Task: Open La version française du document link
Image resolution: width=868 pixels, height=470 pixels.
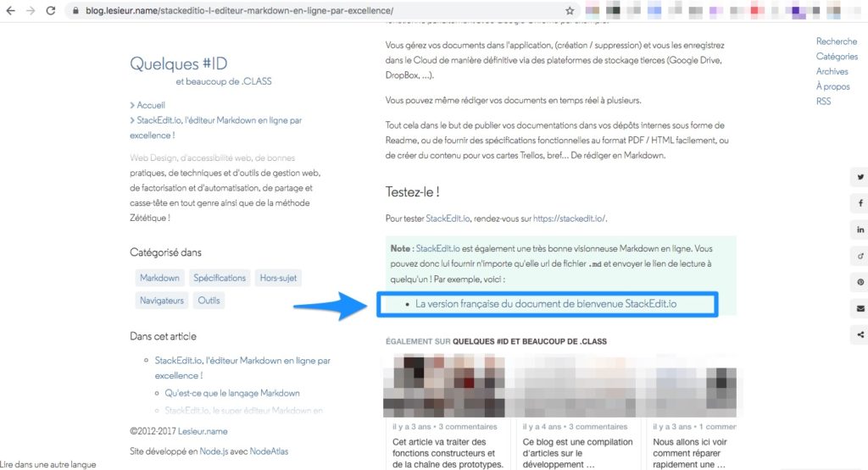Action: pyautogui.click(x=546, y=303)
